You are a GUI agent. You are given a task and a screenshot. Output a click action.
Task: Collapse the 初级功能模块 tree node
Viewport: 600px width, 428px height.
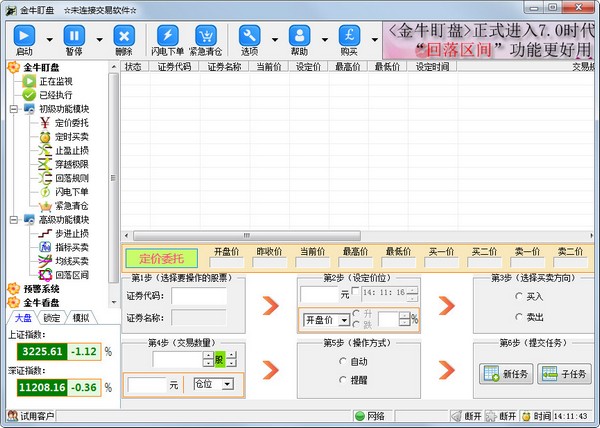13,109
